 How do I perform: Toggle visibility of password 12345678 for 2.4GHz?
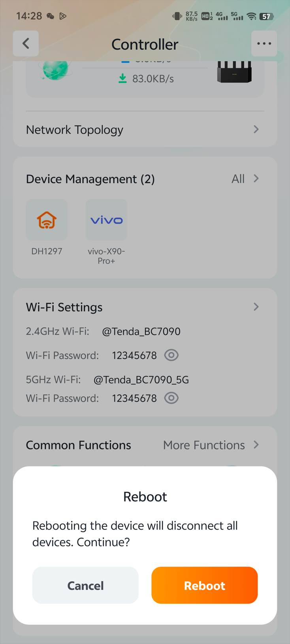171,355
